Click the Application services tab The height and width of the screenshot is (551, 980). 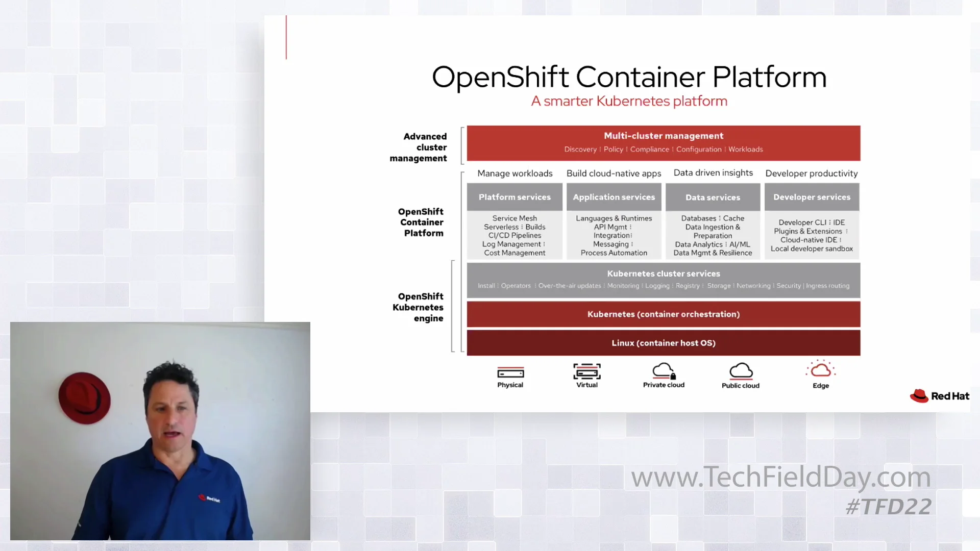pyautogui.click(x=614, y=197)
